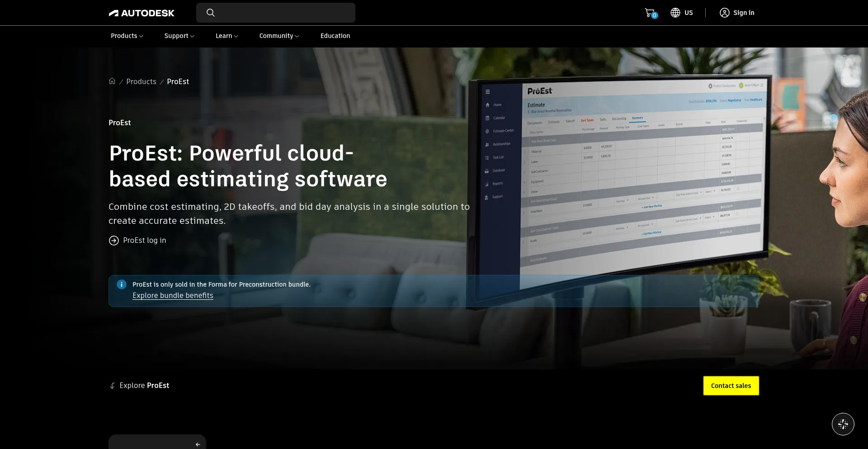Open the Education page
The height and width of the screenshot is (449, 868).
point(335,36)
